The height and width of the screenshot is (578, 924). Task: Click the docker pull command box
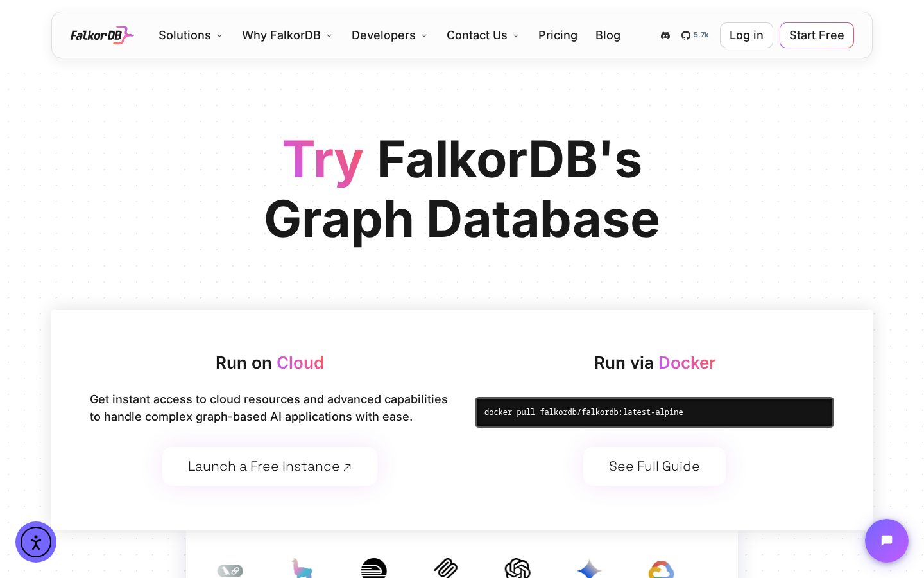pos(654,412)
